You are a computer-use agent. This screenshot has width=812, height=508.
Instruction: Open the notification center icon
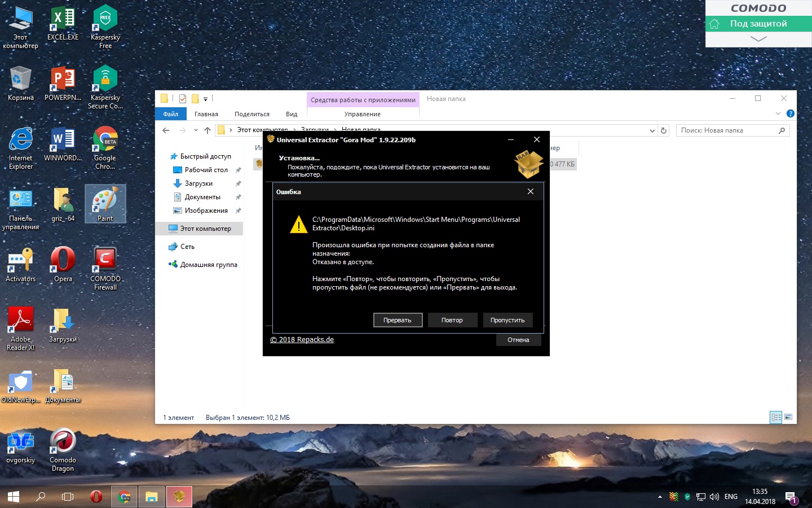(x=791, y=497)
